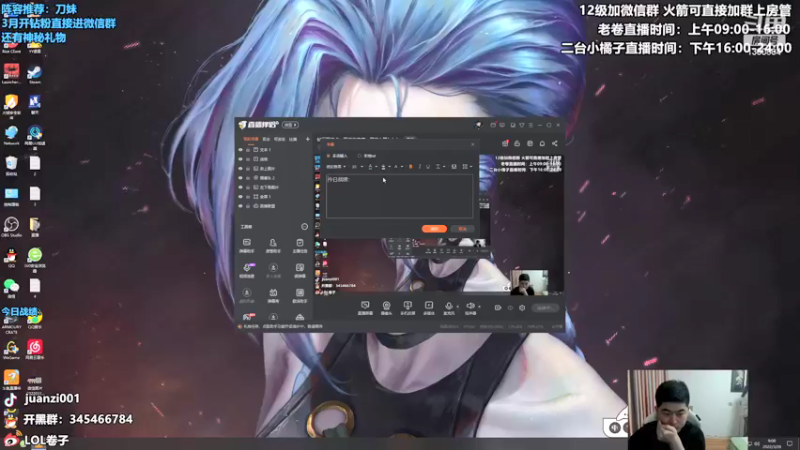Viewport: 800px width, 450px height.
Task: Open the clipboard task tool in toolbox
Action: coord(300,245)
